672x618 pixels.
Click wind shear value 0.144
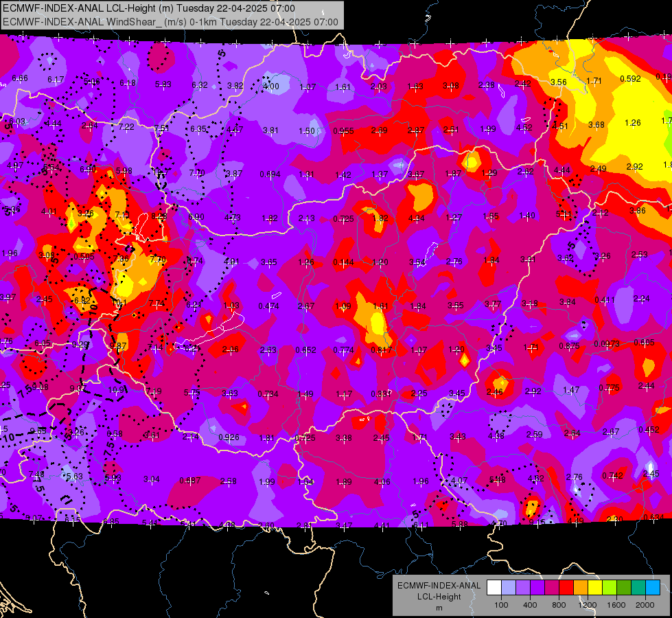344,262
